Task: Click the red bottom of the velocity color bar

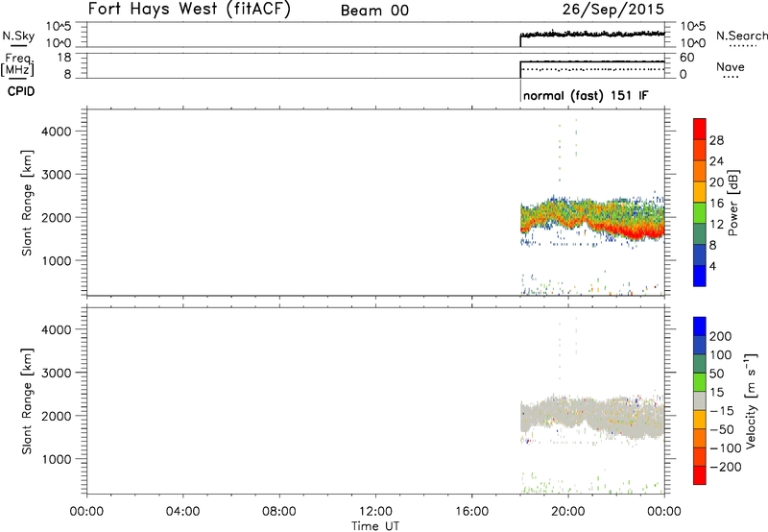Action: pos(700,475)
